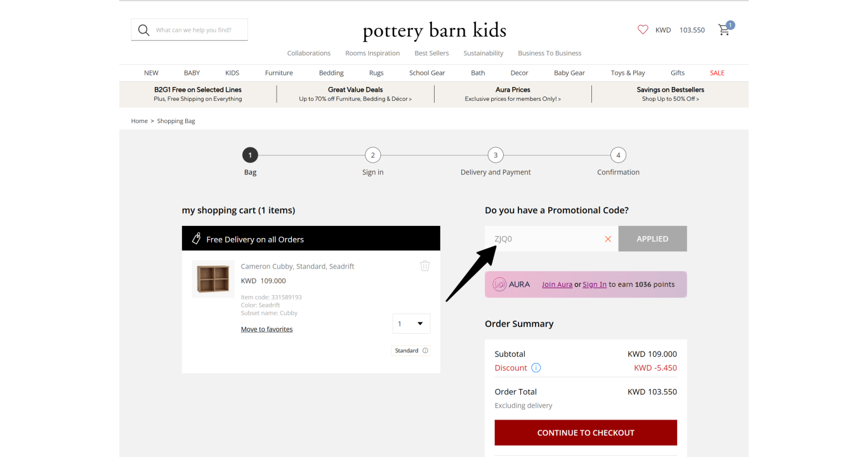This screenshot has width=868, height=457.
Task: Click Move to favorites link
Action: click(266, 329)
